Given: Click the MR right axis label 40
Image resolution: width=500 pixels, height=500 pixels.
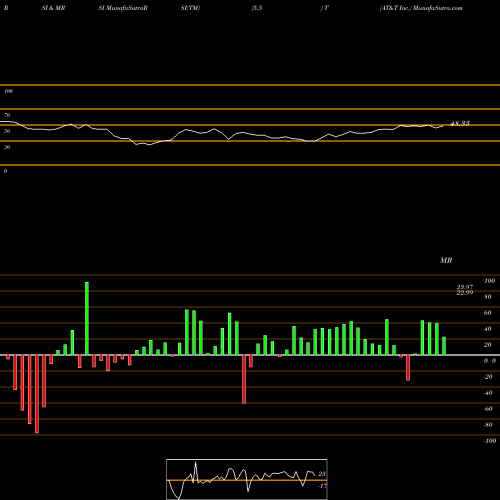Looking at the screenshot, I should 488,329.
